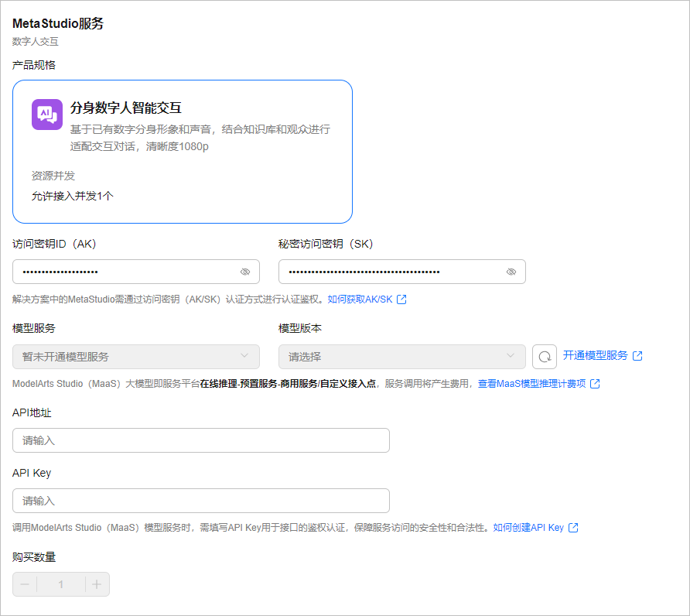Focus the 秘密访问密钥 (SK) input field

[x=402, y=272]
